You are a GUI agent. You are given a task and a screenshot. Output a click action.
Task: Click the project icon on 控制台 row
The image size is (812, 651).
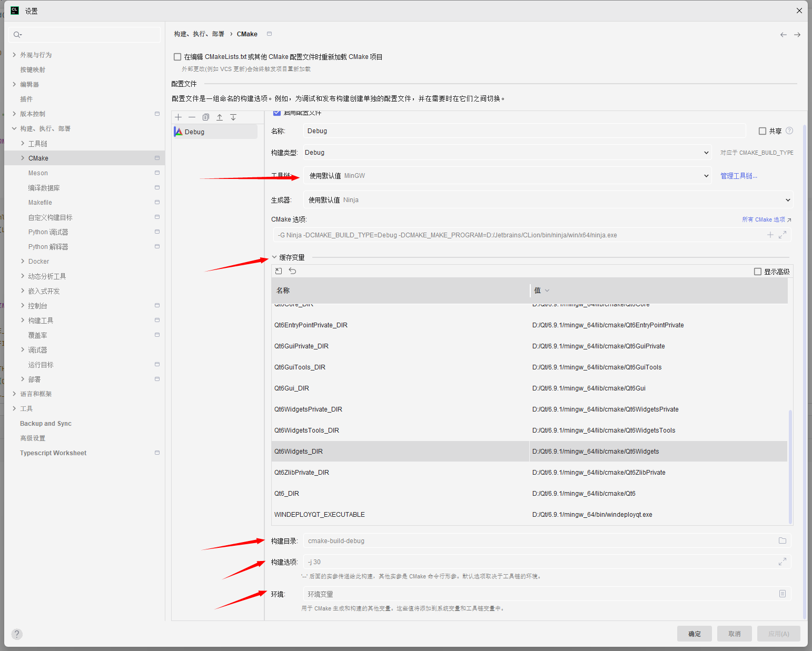click(x=157, y=305)
